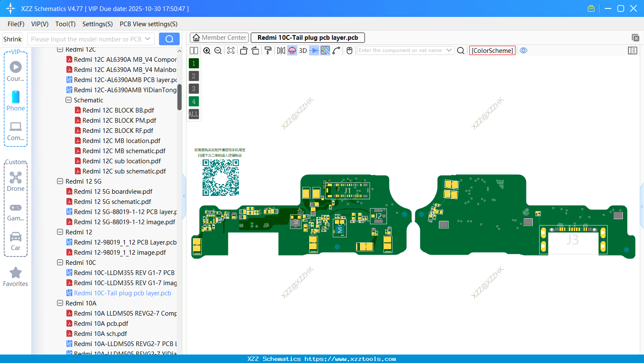This screenshot has height=363, width=644.
Task: Open the VIP(V) menu
Action: pyautogui.click(x=39, y=24)
